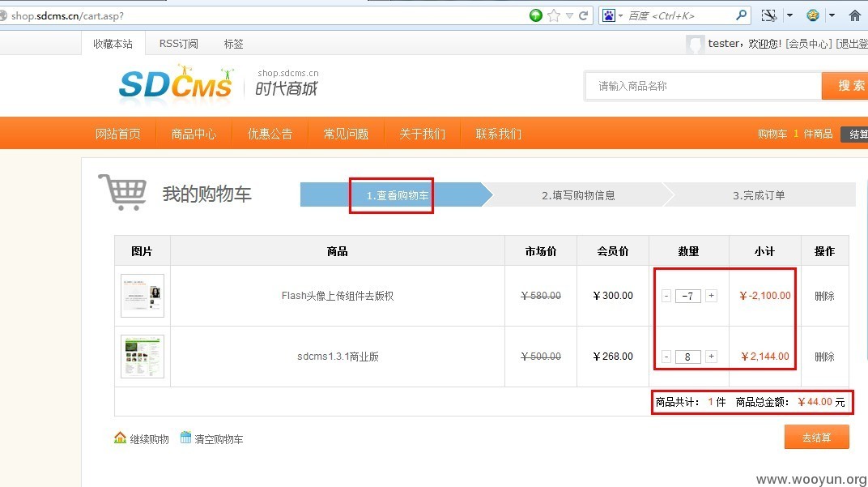This screenshot has height=487, width=868.
Task: Select step 2.填写购物信息
Action: pyautogui.click(x=578, y=195)
